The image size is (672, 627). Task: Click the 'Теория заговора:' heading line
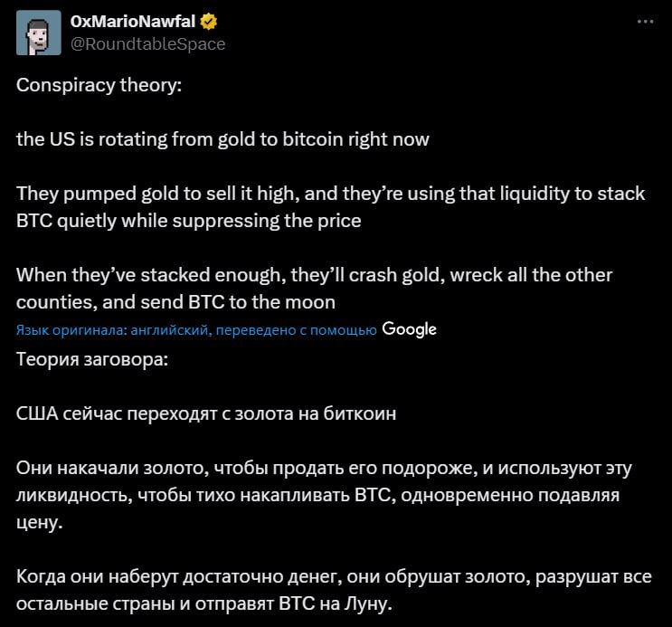tap(91, 359)
